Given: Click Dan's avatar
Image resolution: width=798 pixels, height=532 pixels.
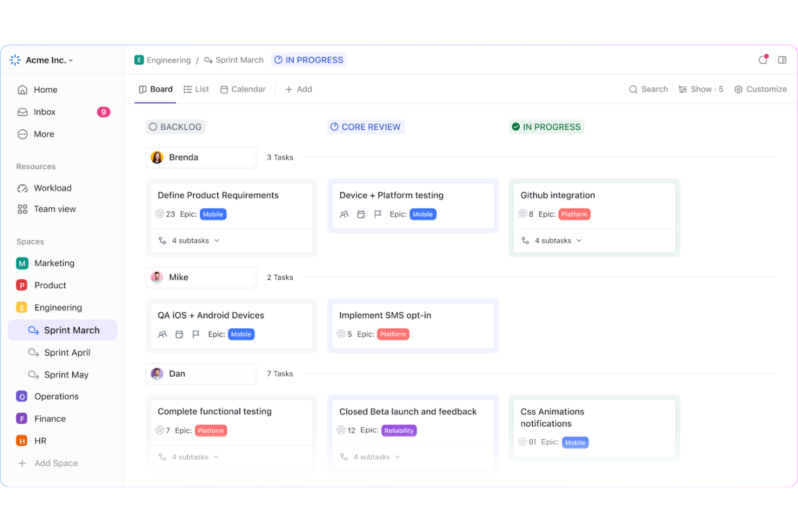Looking at the screenshot, I should pyautogui.click(x=157, y=374).
